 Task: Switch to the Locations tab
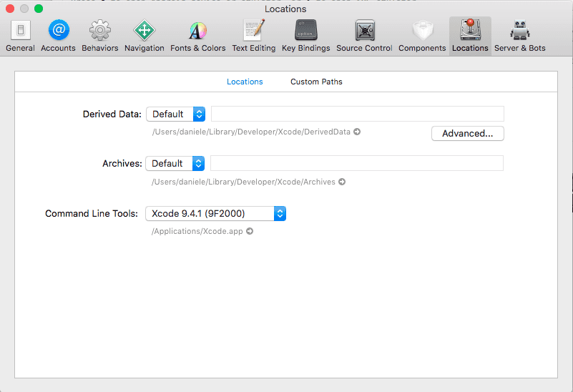pyautogui.click(x=245, y=82)
